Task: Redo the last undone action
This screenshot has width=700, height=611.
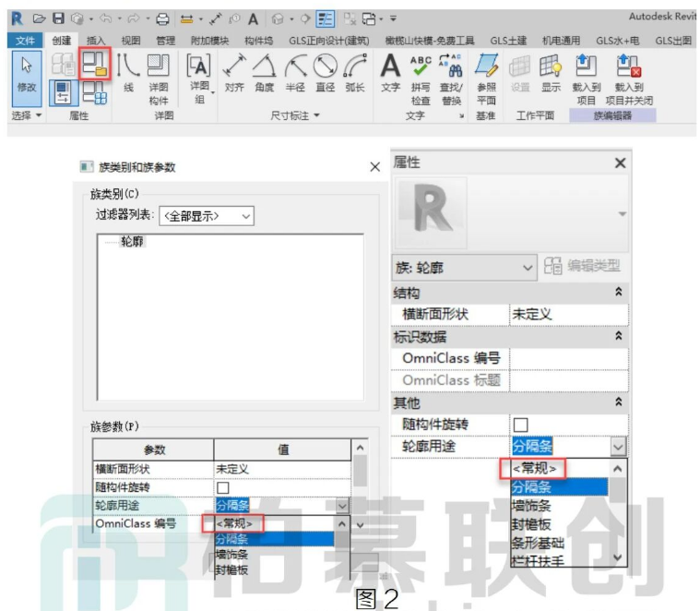Action: [x=134, y=18]
